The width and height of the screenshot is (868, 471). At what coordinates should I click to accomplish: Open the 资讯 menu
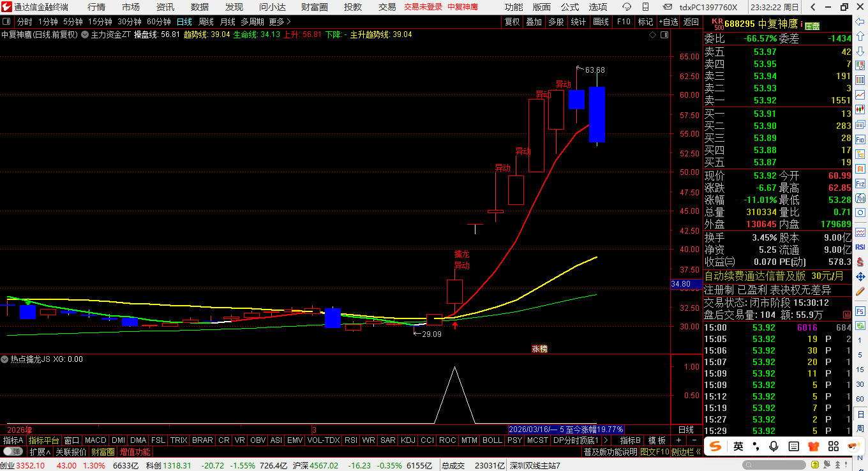click(x=165, y=7)
